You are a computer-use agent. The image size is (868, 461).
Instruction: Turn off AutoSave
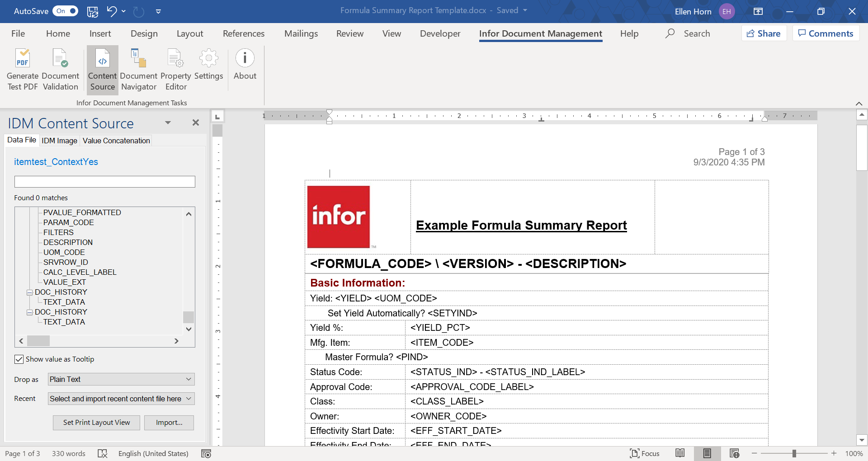[65, 11]
